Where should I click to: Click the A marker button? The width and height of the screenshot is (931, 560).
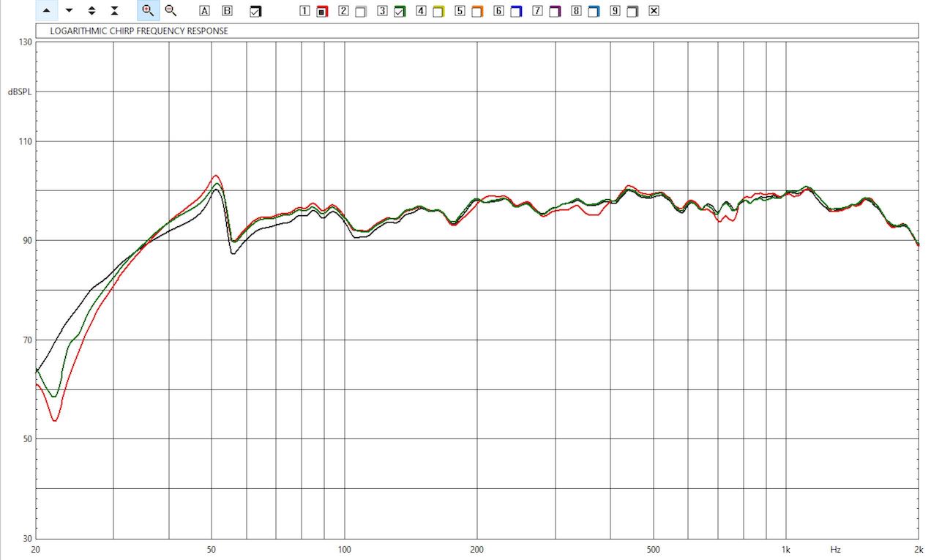tap(204, 11)
